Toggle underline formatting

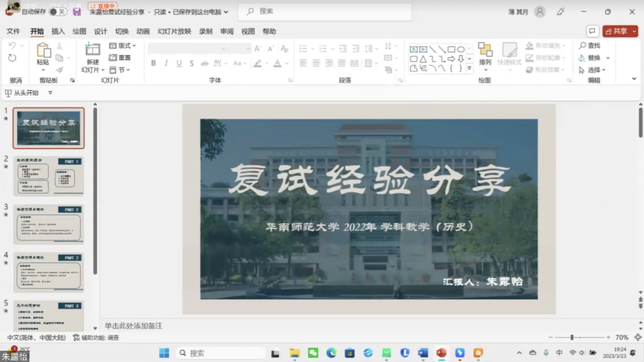pos(178,63)
